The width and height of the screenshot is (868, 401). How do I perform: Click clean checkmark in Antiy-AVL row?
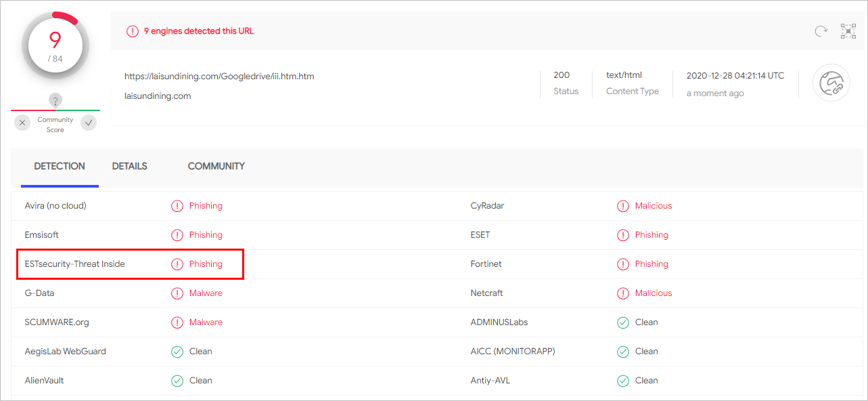tap(623, 381)
